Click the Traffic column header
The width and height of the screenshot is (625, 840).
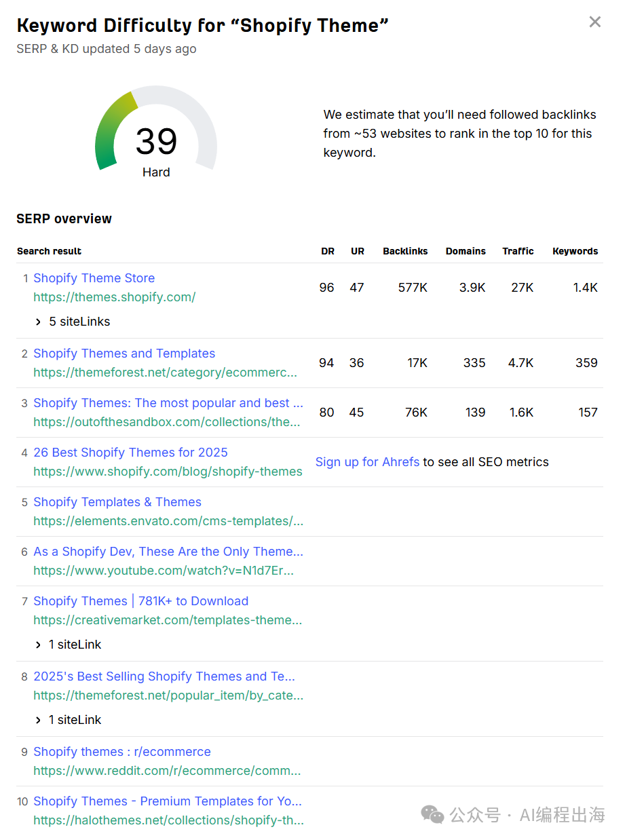[x=518, y=251]
